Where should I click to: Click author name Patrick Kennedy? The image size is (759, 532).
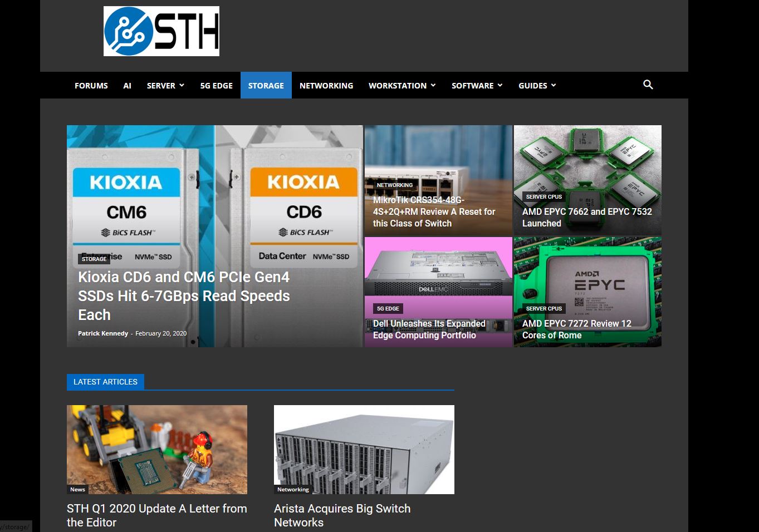tap(103, 333)
